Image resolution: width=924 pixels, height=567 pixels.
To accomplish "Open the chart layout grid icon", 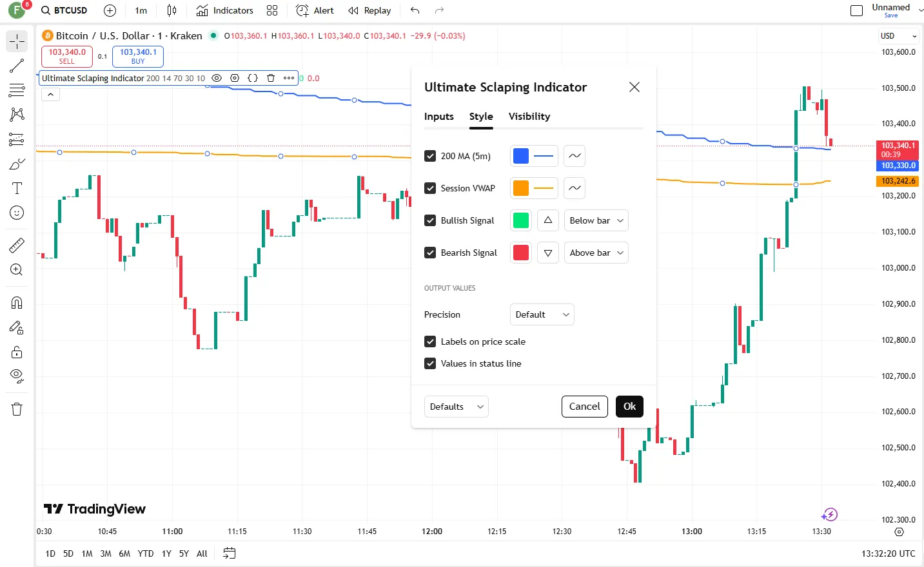I will coord(272,10).
